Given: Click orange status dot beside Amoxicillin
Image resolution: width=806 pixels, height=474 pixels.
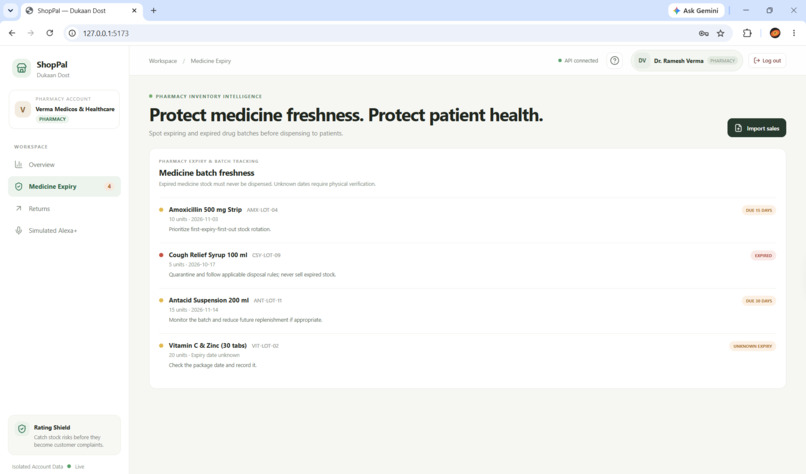Looking at the screenshot, I should (x=161, y=209).
